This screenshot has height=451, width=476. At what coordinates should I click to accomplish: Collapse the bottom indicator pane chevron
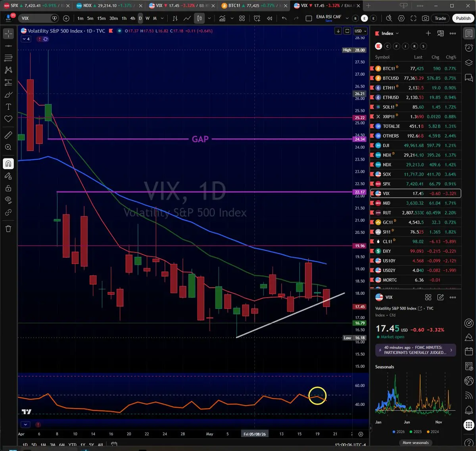coord(25,424)
